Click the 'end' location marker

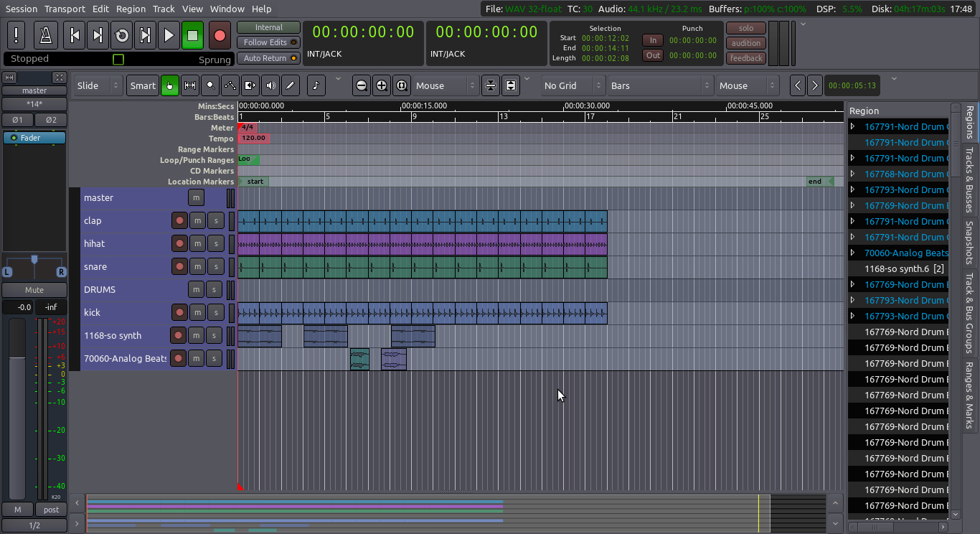click(819, 182)
